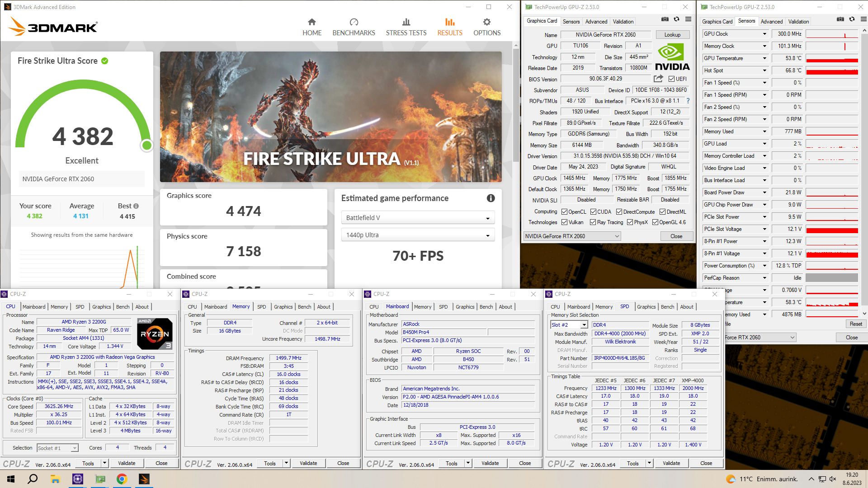The image size is (868, 488).
Task: Click the Estimated game performance info icon
Action: point(491,198)
